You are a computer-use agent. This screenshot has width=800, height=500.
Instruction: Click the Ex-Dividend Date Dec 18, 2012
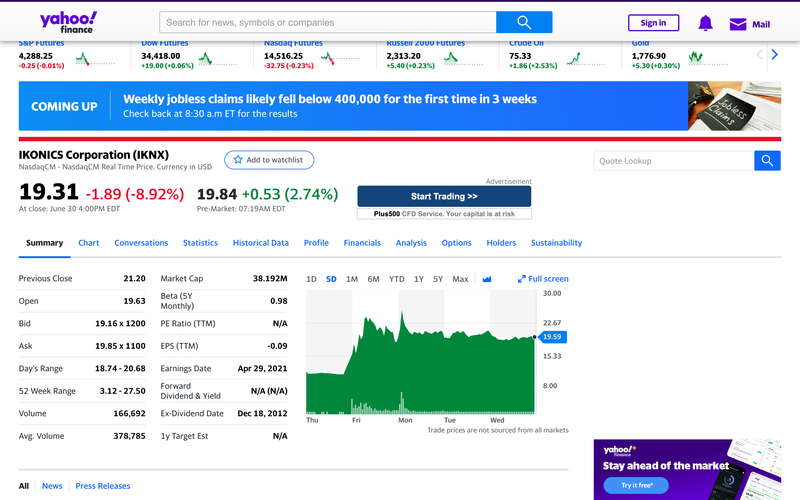click(262, 413)
